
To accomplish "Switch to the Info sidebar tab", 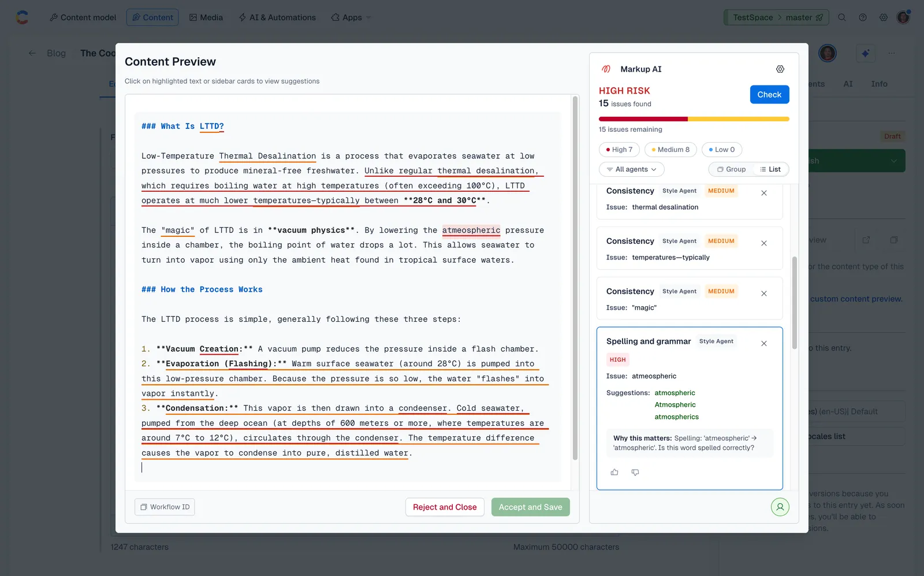I will pos(879,84).
